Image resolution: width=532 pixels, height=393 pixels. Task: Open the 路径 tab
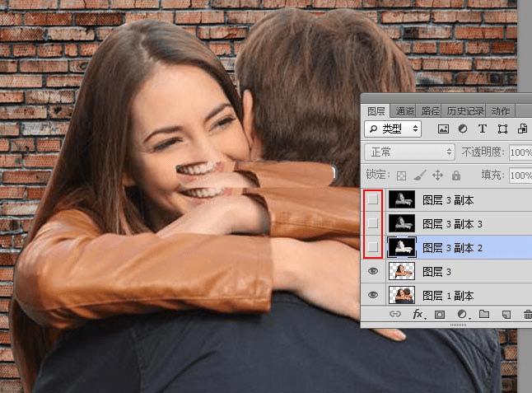tap(430, 111)
